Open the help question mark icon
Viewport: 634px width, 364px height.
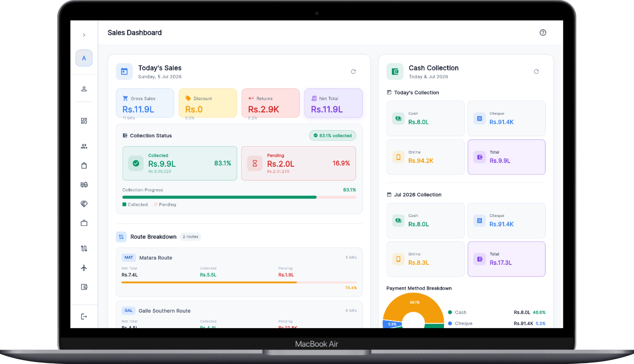543,33
